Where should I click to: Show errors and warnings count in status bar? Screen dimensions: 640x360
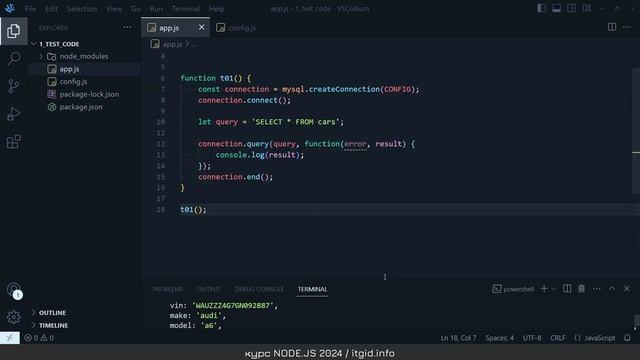coord(39,338)
